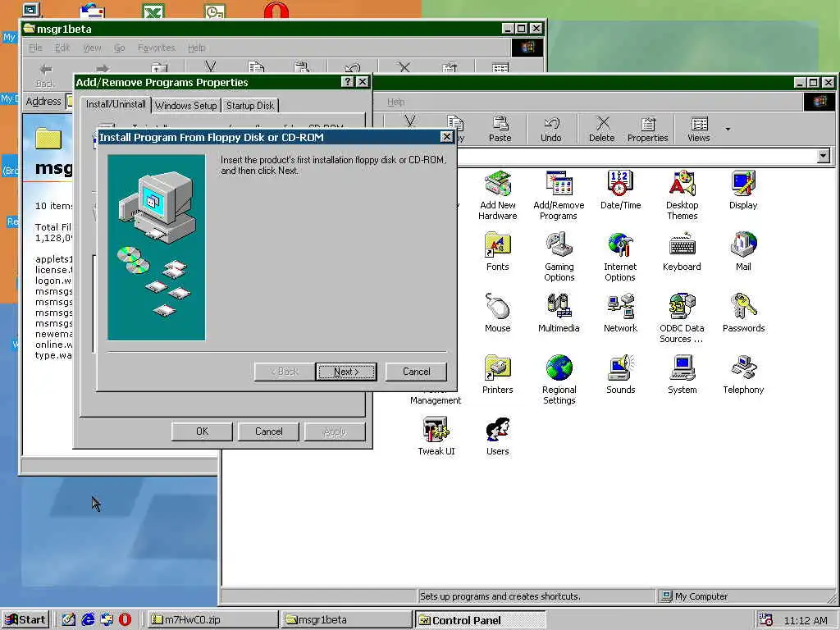Open the Multimedia icon

coord(559,313)
